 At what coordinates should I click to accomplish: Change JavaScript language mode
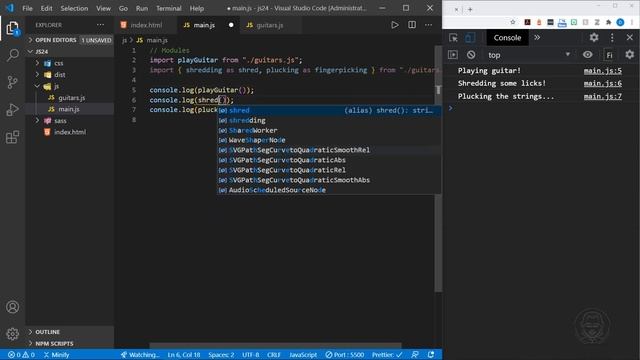(303, 355)
